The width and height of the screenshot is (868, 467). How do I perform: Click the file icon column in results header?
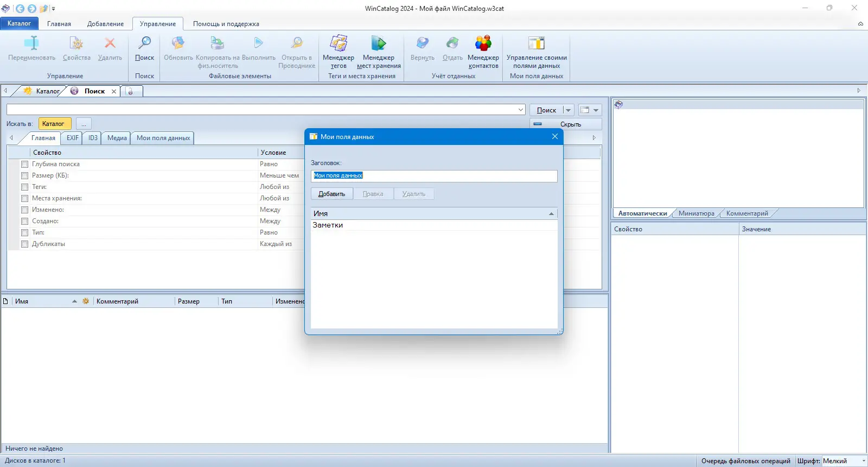point(5,301)
